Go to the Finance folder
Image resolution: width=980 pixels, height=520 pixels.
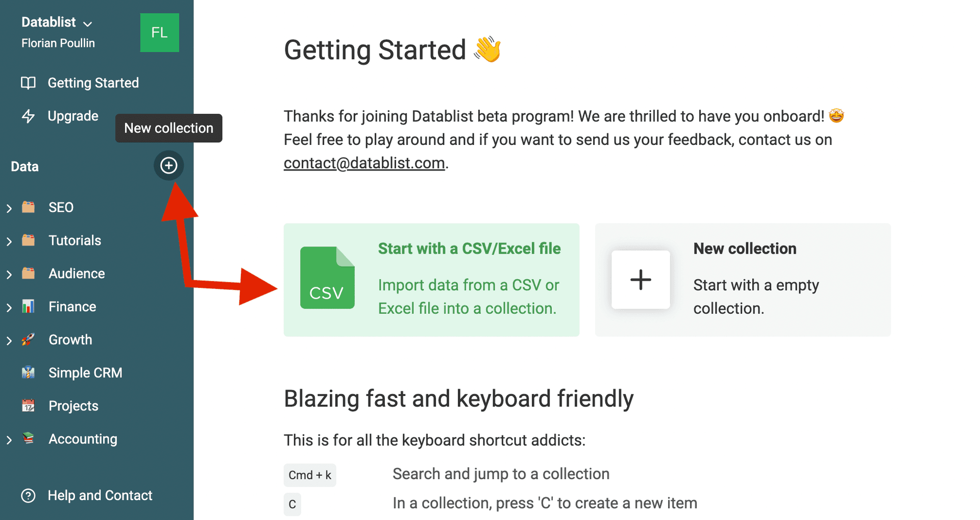click(x=72, y=307)
